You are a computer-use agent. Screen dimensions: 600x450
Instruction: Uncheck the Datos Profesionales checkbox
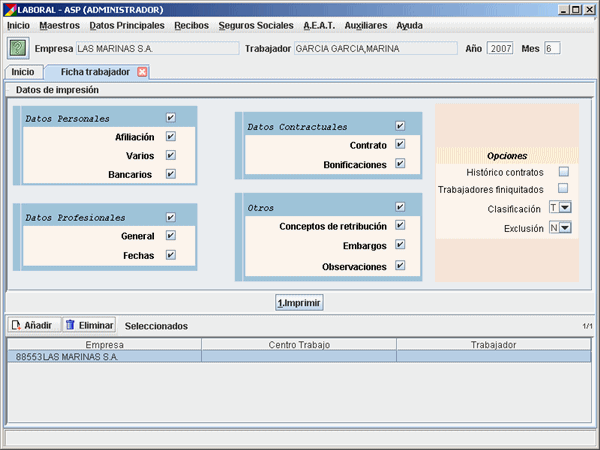171,217
